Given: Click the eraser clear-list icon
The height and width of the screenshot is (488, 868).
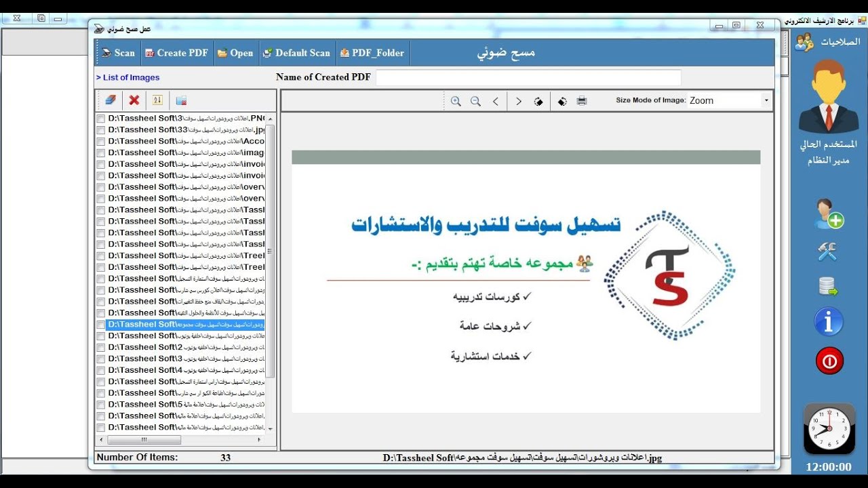Looking at the screenshot, I should [110, 100].
